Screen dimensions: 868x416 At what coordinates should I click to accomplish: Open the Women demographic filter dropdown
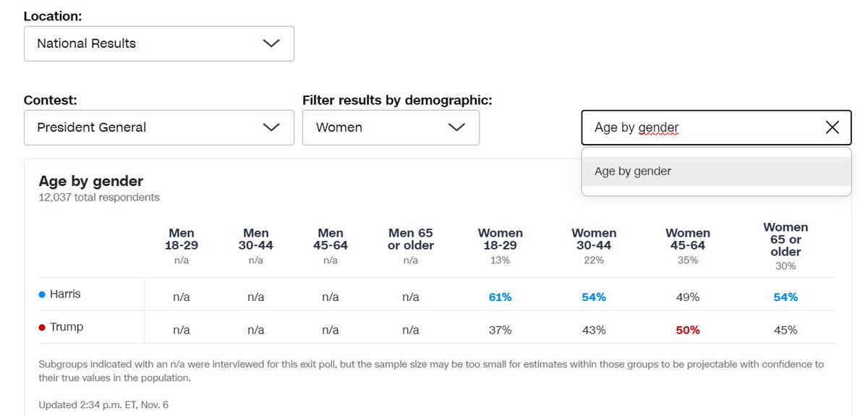tap(391, 127)
